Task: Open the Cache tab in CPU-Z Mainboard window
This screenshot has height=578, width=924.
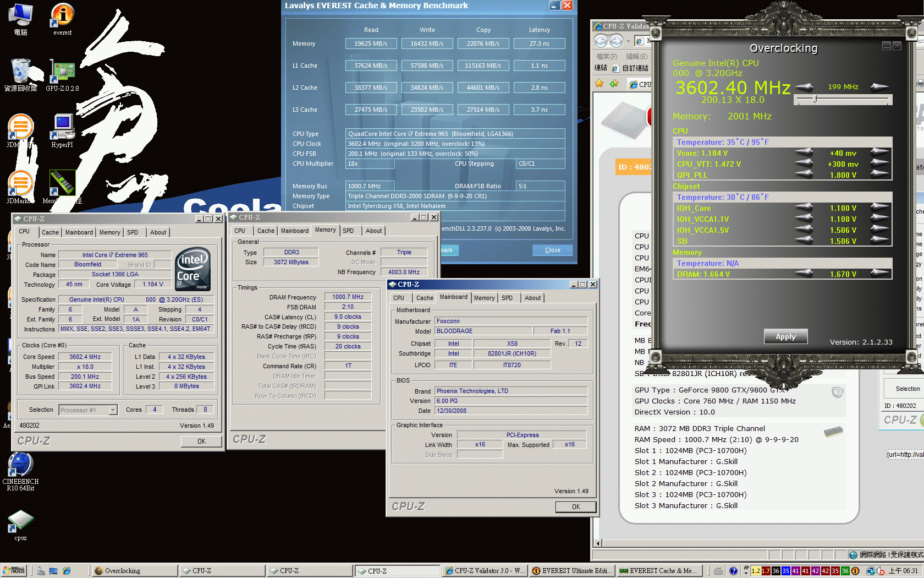Action: point(424,298)
